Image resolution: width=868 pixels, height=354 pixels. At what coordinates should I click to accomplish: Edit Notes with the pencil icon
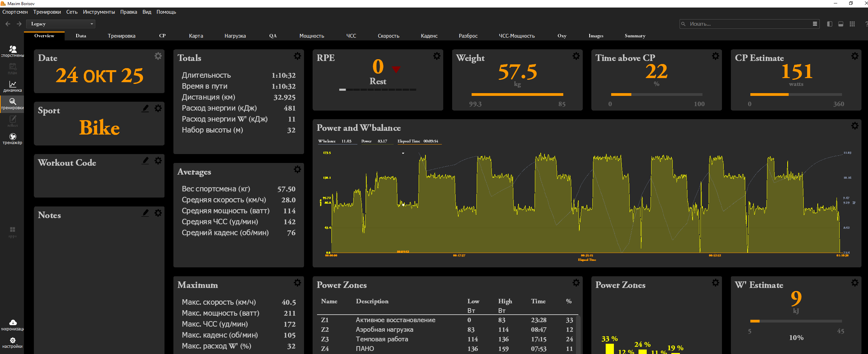(x=145, y=213)
